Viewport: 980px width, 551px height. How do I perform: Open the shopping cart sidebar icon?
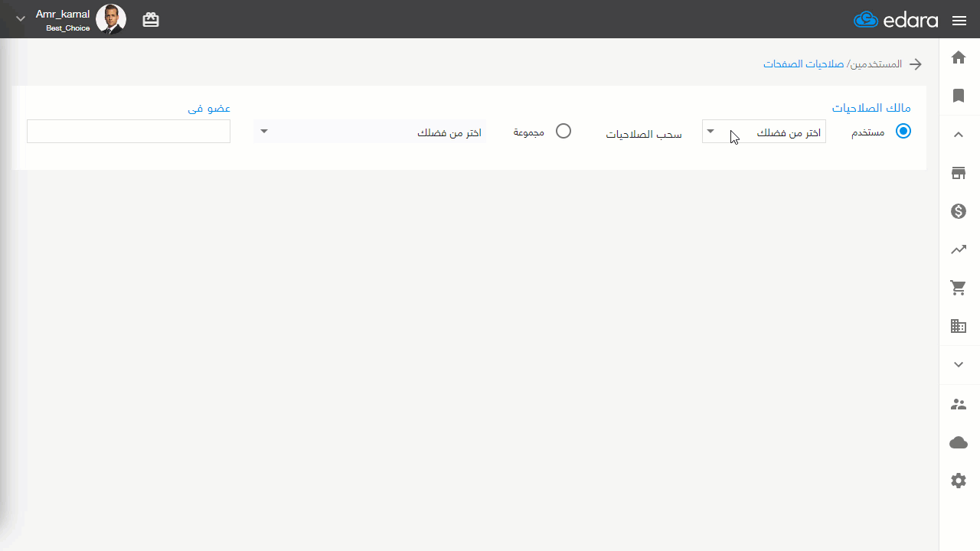[959, 288]
